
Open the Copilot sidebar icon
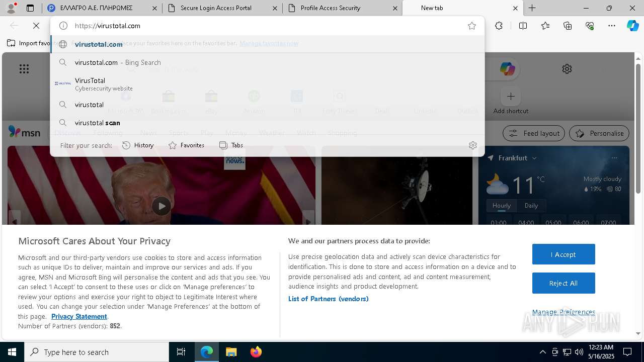[x=632, y=26]
